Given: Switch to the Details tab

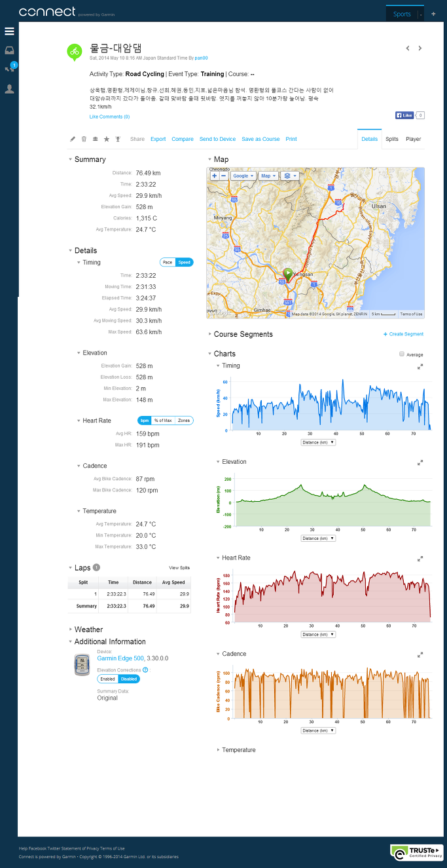Looking at the screenshot, I should (369, 139).
